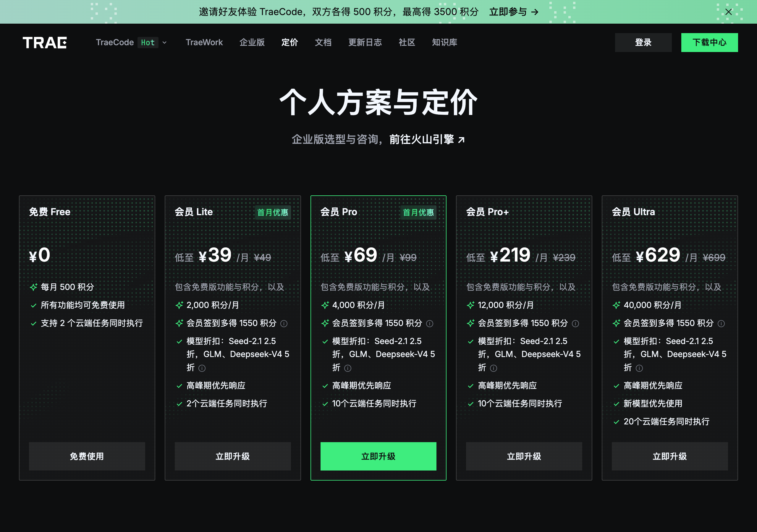Visit the 社区 nav link
The width and height of the screenshot is (757, 532).
pos(407,43)
